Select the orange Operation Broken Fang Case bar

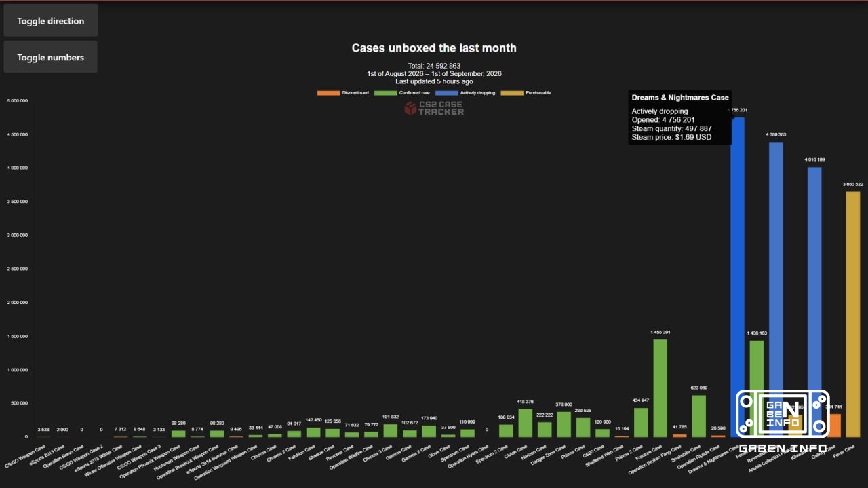pyautogui.click(x=679, y=436)
